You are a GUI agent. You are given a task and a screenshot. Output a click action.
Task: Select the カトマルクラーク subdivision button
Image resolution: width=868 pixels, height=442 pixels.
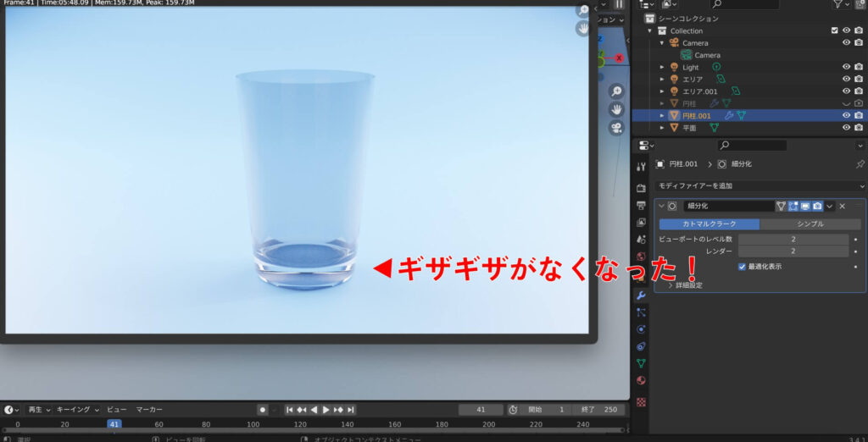pos(709,224)
